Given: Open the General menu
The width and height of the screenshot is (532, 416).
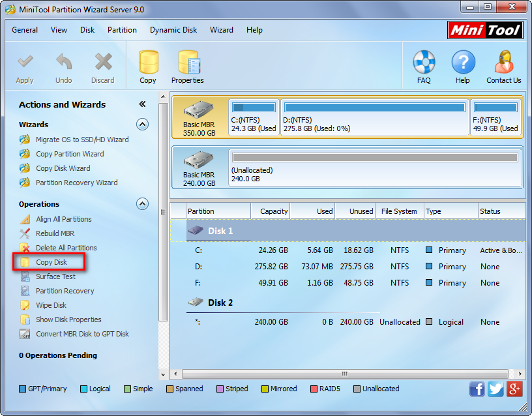Looking at the screenshot, I should [x=25, y=30].
